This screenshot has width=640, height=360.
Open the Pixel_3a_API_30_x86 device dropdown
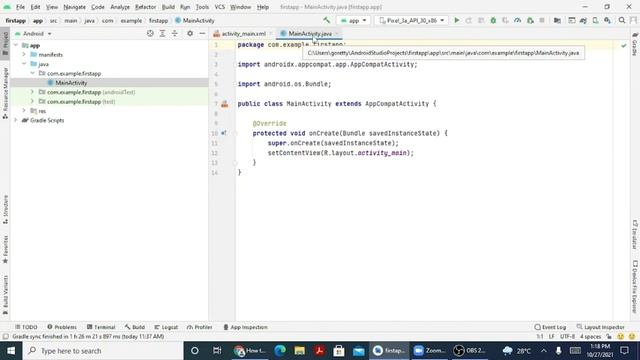[x=411, y=20]
